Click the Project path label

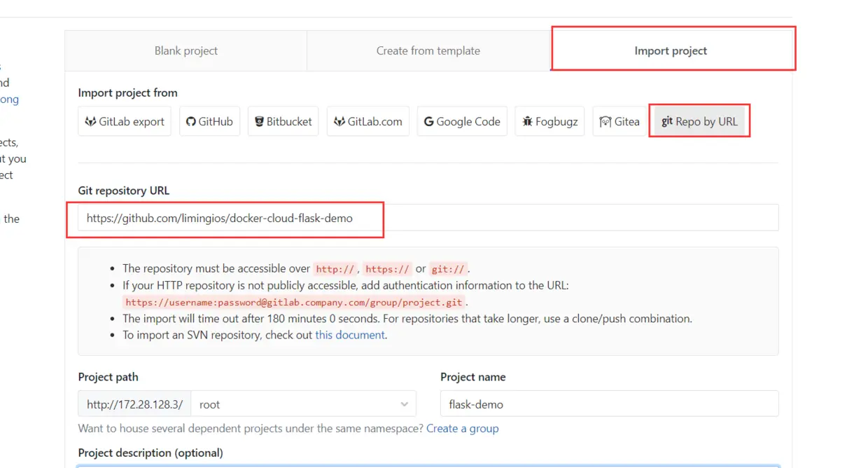coord(108,377)
